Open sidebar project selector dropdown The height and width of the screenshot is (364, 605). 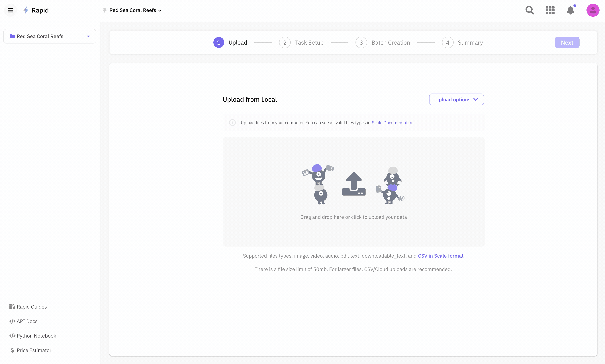pos(50,36)
